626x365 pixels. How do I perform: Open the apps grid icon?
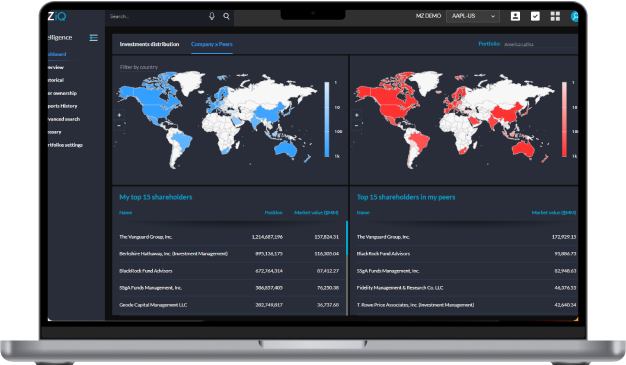(555, 16)
